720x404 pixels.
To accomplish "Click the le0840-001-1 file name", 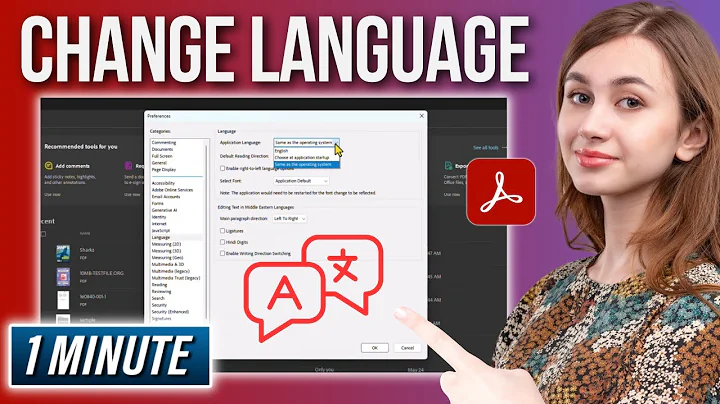I will [x=93, y=297].
